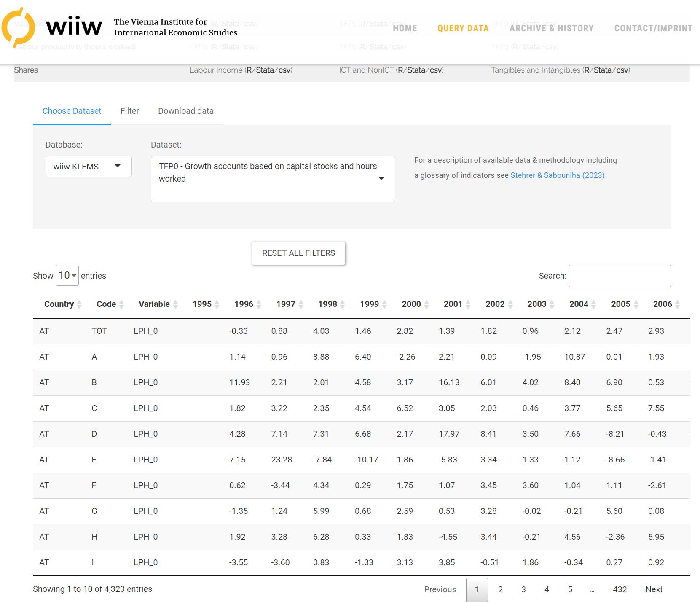Jump to page 432 of results
Image resolution: width=700 pixels, height=602 pixels.
click(x=620, y=589)
